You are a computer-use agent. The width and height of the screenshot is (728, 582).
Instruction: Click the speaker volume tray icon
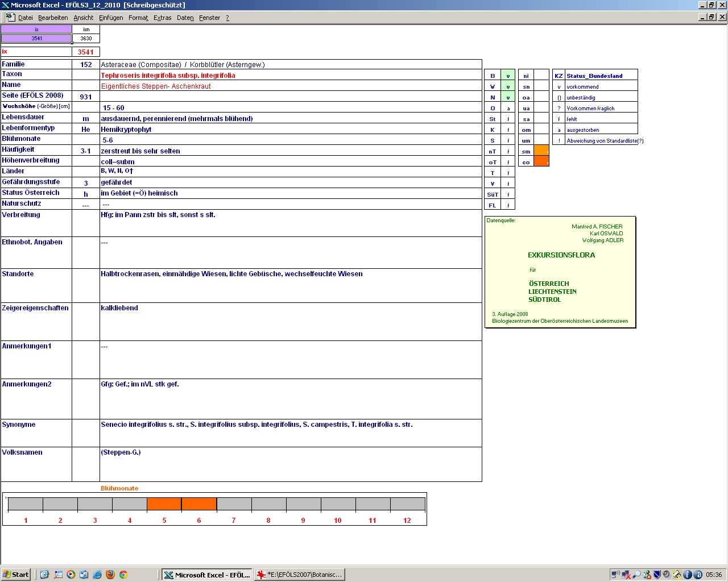click(x=667, y=575)
